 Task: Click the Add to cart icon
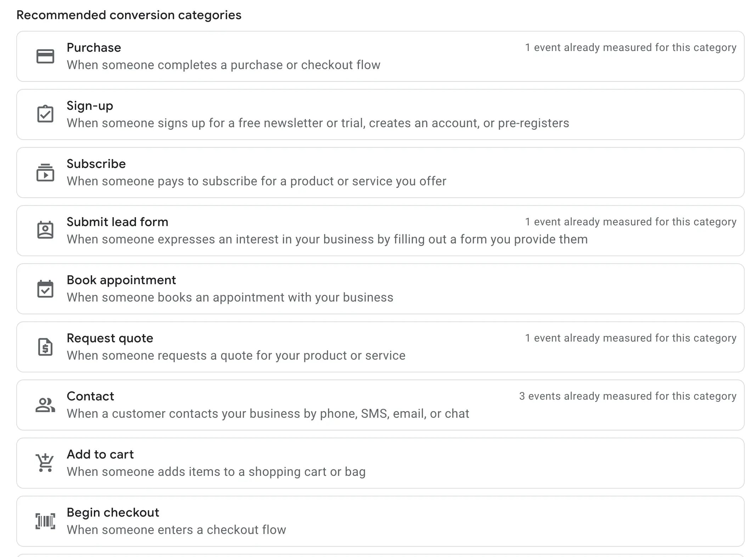[x=45, y=463]
